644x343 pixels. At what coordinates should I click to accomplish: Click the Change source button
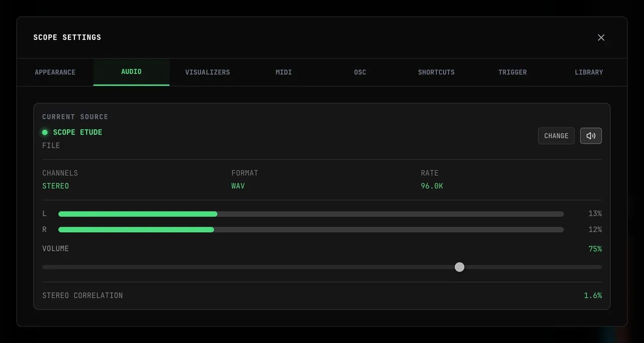point(556,135)
